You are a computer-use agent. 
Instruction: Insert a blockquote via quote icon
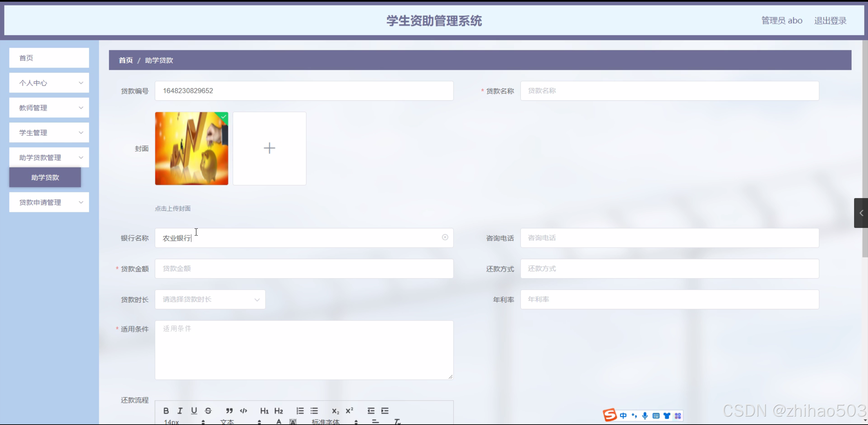pyautogui.click(x=229, y=411)
